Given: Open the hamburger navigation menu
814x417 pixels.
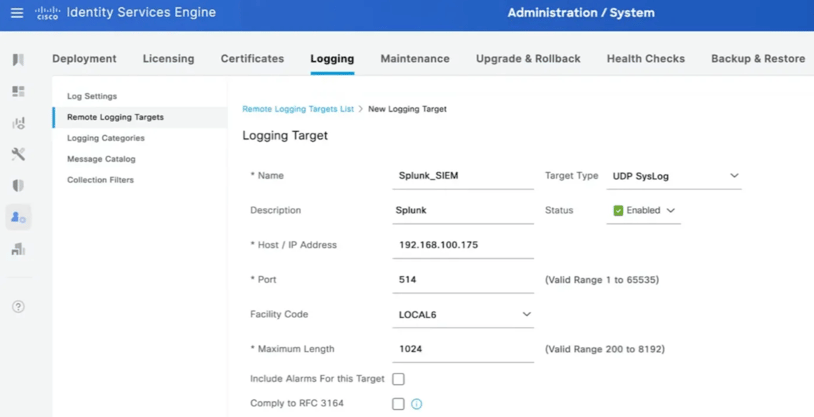Looking at the screenshot, I should pyautogui.click(x=17, y=12).
